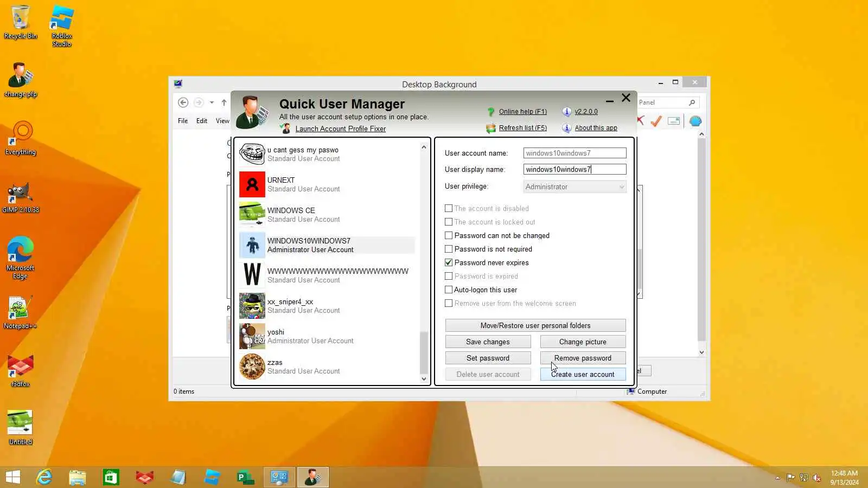Toggle 'Password can not be changed' checkbox
The height and width of the screenshot is (488, 868).
(449, 235)
